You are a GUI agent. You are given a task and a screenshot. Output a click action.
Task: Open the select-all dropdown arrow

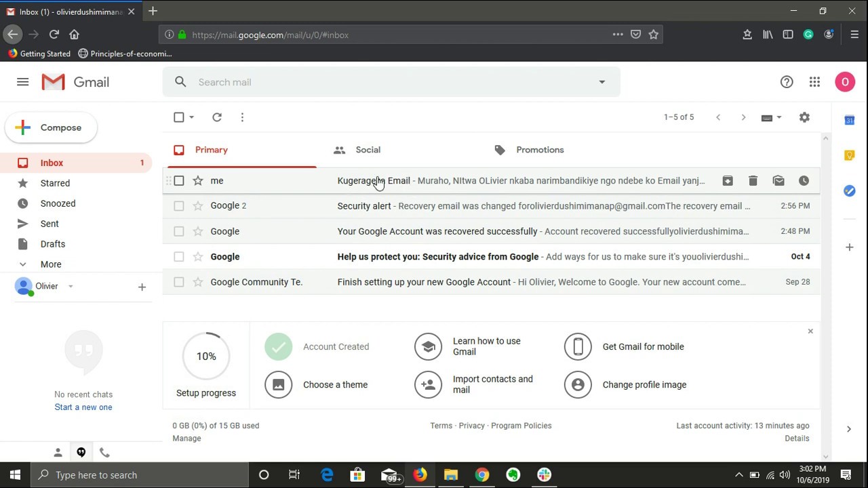pos(192,117)
